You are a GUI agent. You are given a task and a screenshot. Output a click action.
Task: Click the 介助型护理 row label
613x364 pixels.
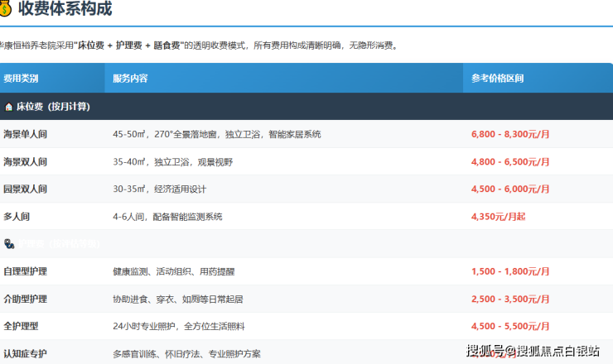point(25,299)
